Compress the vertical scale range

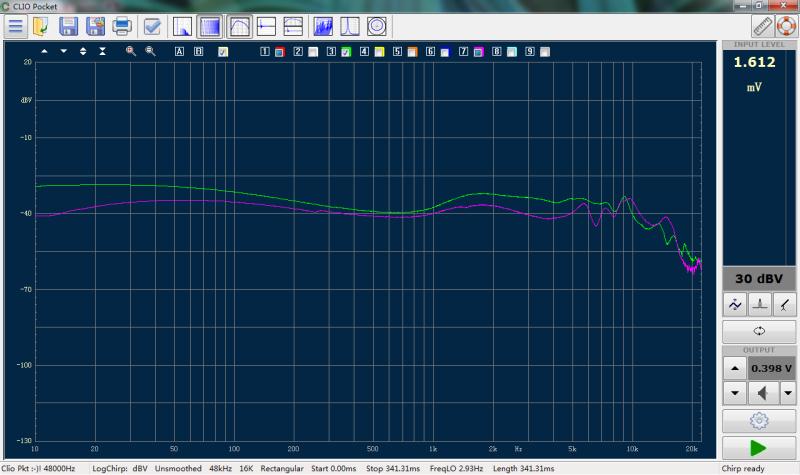103,51
